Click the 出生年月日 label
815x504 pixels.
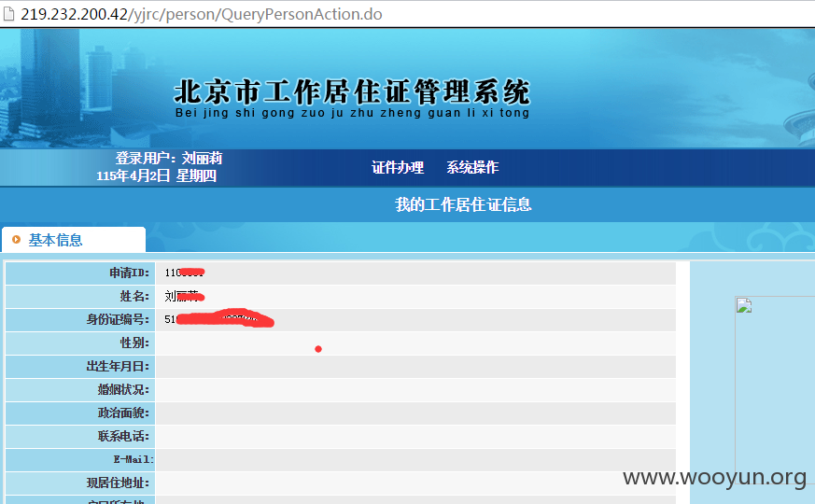pos(118,366)
